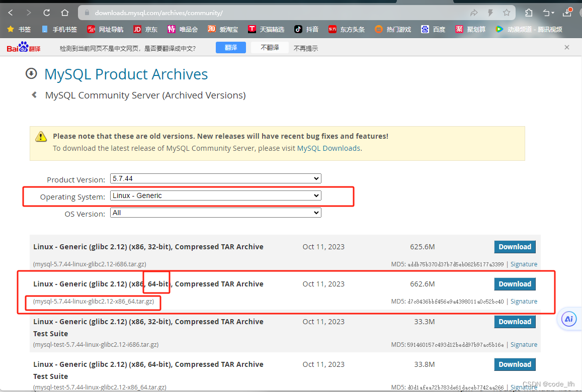Screen dimensions: 582x392
Task: Open the 抖音 bookmark
Action: pyautogui.click(x=306, y=29)
